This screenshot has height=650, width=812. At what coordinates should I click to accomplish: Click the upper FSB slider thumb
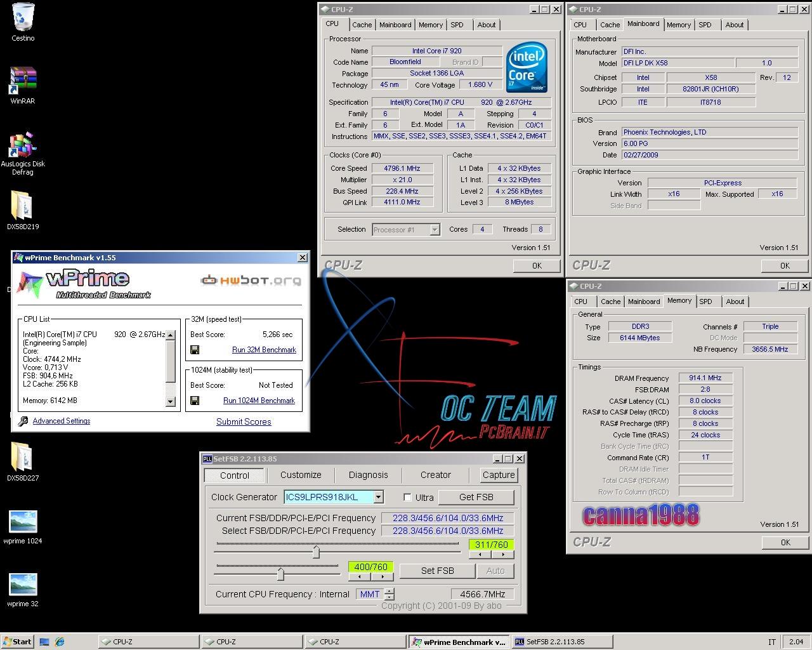point(316,552)
